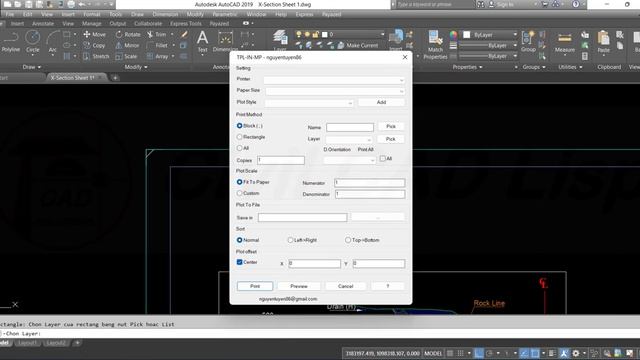This screenshot has width=640, height=360.
Task: Select Custom plot scale radio
Action: point(240,193)
